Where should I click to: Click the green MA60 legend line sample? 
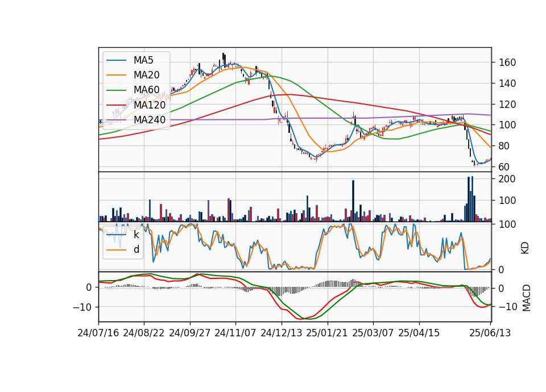tap(116, 90)
